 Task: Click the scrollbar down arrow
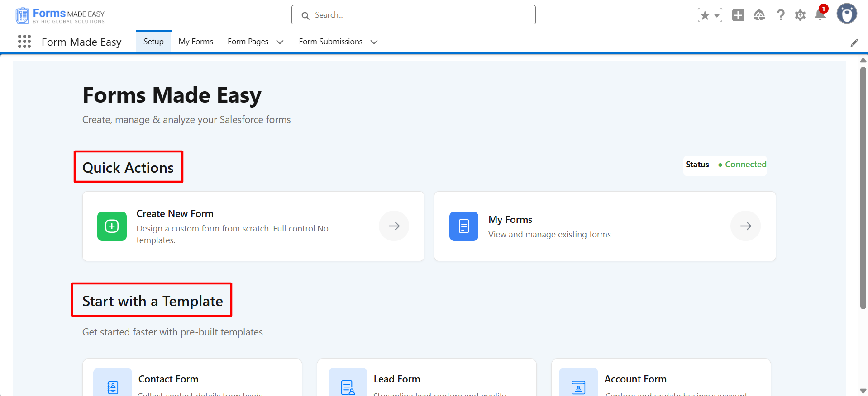[863, 391]
